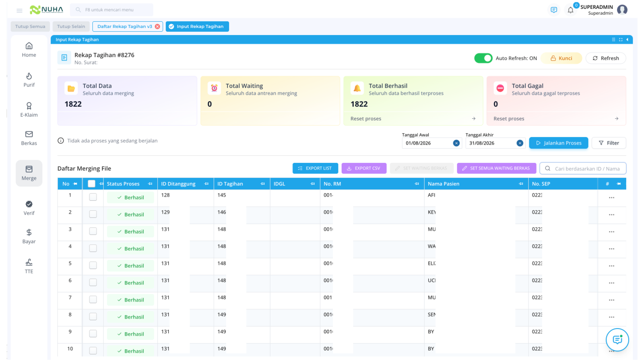This screenshot has width=644, height=362.
Task: Clear the Tanggal Awal date
Action: click(456, 143)
